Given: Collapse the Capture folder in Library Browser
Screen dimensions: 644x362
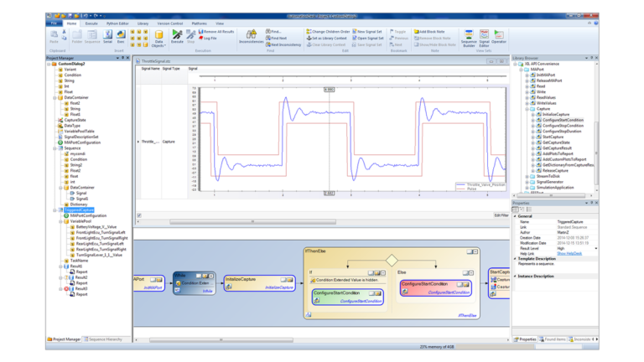Looking at the screenshot, I should tap(527, 109).
